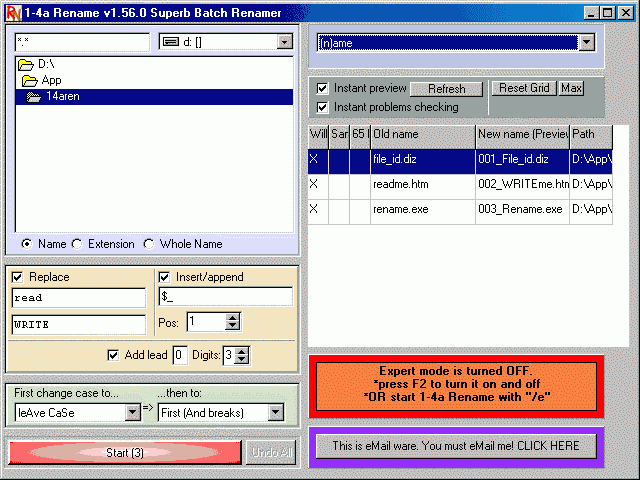Click the insert text field containing $_
The height and width of the screenshot is (480, 640).
(226, 296)
